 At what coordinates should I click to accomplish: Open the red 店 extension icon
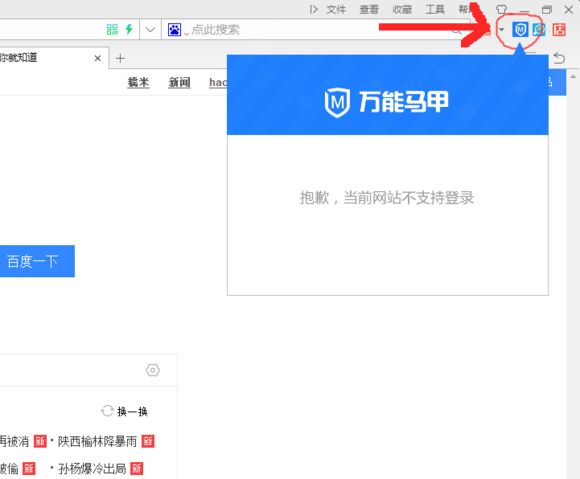pyautogui.click(x=559, y=29)
